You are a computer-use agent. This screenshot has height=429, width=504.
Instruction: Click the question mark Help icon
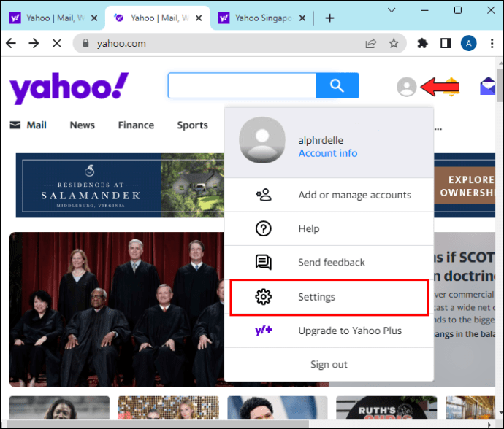pos(264,228)
